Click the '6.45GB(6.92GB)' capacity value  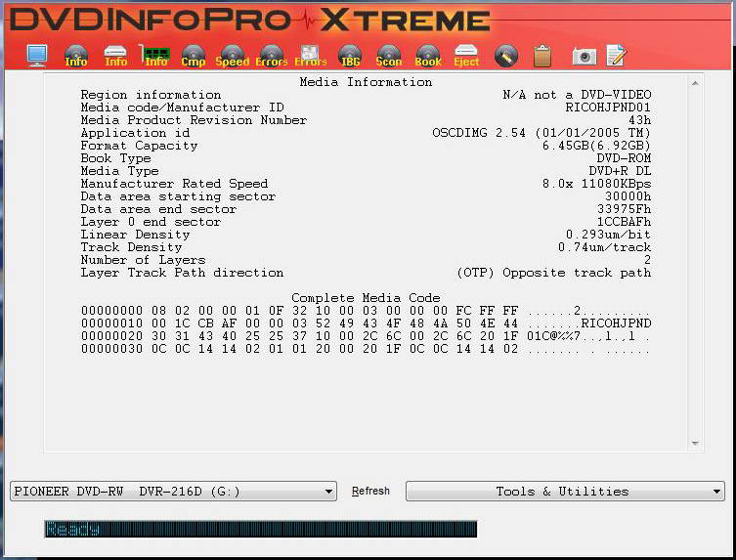pyautogui.click(x=596, y=146)
